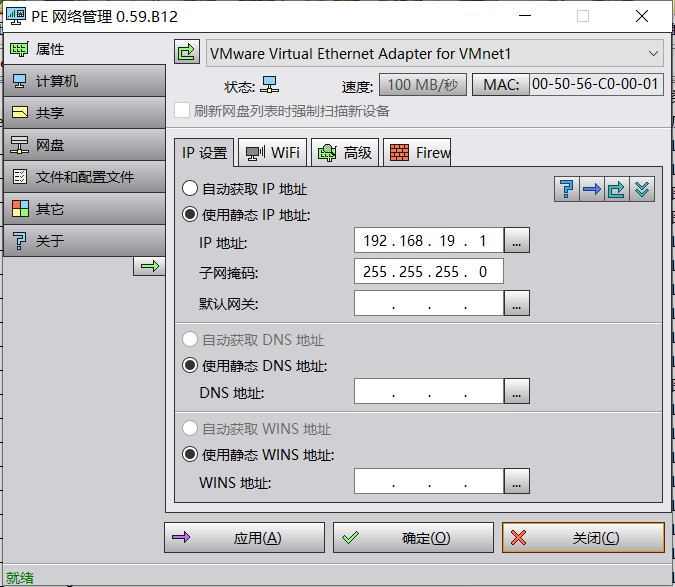Click the green arrow button under sidebar
Image resolution: width=675 pixels, height=587 pixels.
point(149,266)
